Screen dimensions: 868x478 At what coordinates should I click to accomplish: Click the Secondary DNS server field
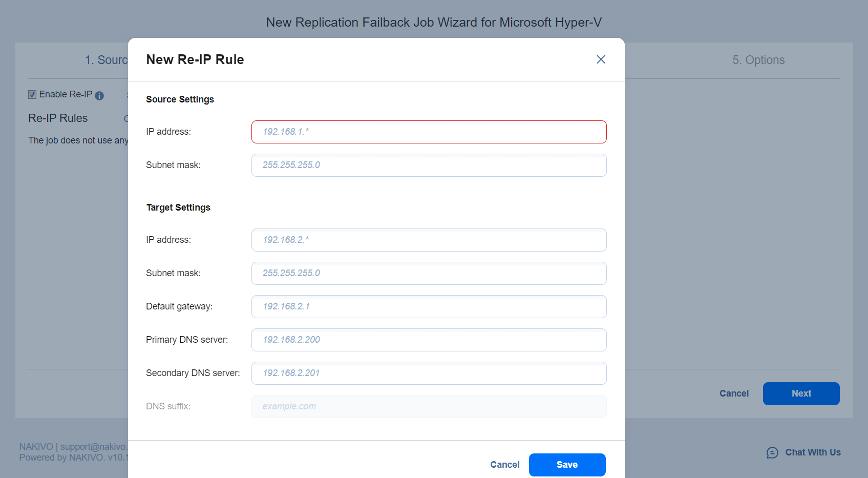click(429, 373)
